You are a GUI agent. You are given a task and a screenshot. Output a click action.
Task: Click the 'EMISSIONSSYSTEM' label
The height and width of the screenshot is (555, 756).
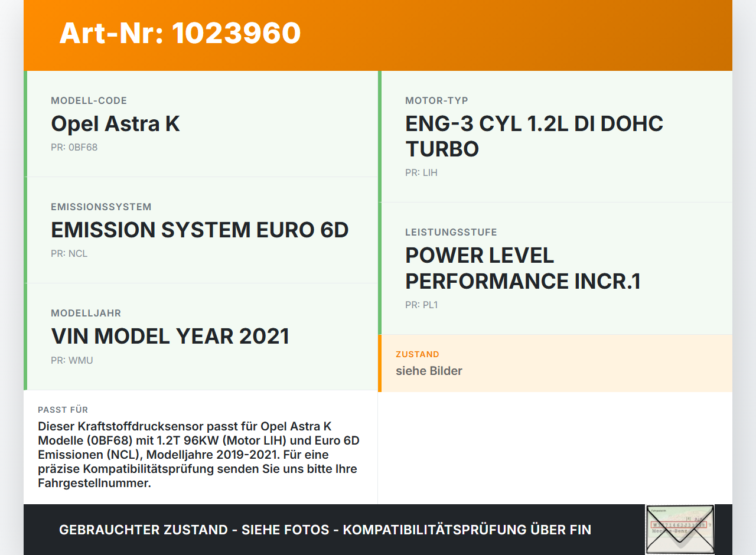[x=101, y=207]
